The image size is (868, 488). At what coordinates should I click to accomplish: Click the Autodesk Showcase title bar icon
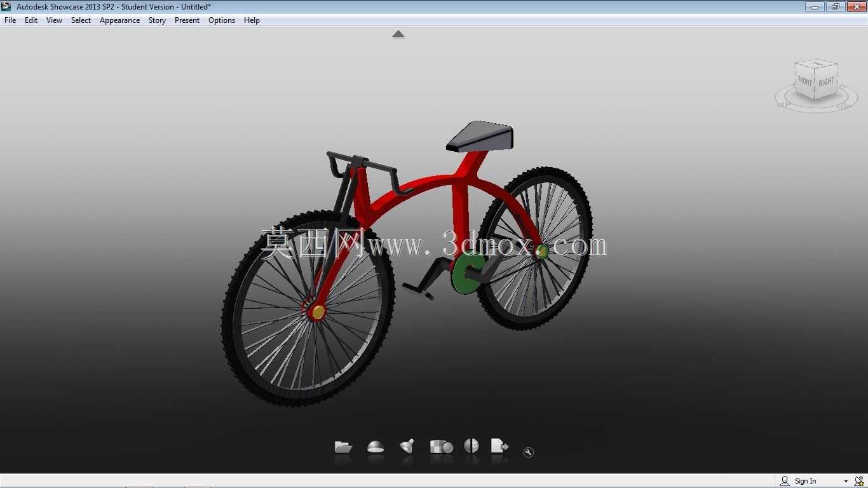[6, 6]
